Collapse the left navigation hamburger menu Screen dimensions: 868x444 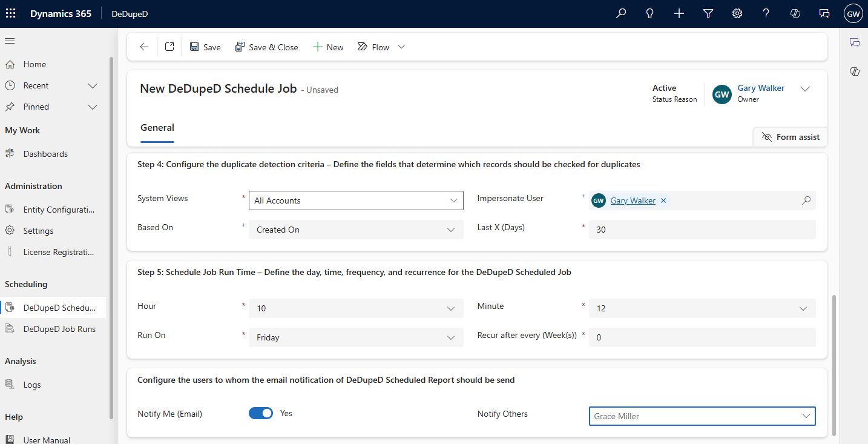(x=10, y=41)
